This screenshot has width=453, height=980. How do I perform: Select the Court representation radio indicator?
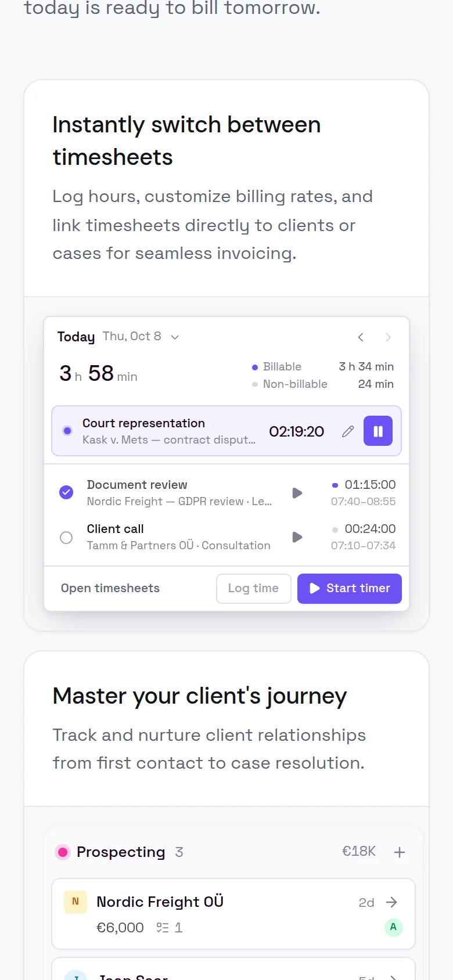[x=67, y=431]
